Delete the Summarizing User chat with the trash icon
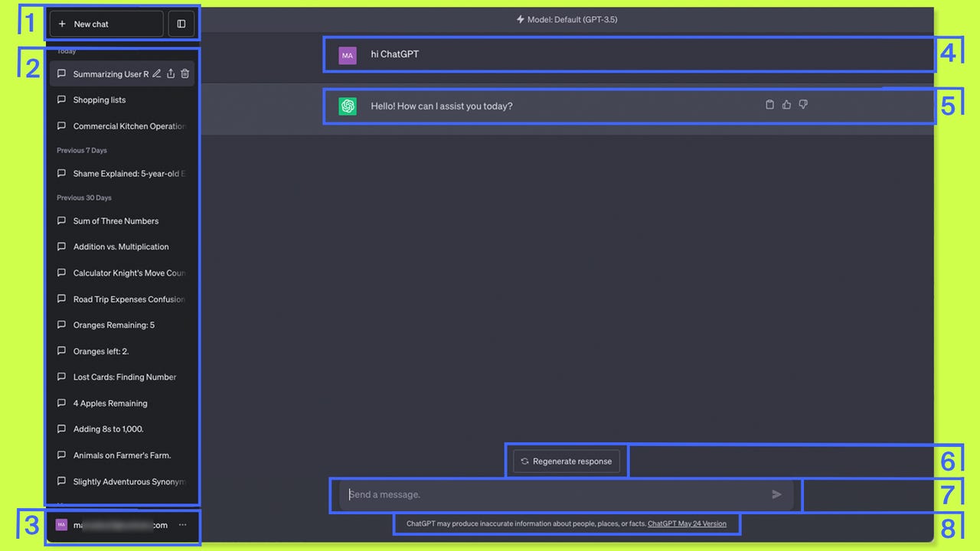This screenshot has height=551, width=980. coord(185,74)
